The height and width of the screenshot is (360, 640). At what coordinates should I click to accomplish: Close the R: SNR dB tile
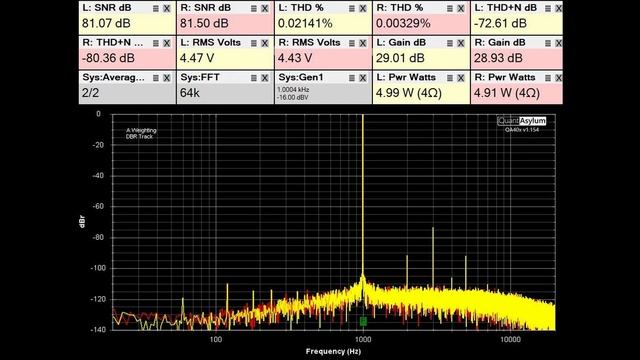[264, 8]
